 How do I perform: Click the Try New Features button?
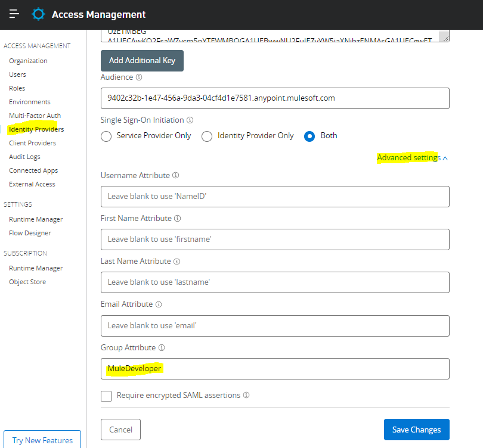pos(42,440)
